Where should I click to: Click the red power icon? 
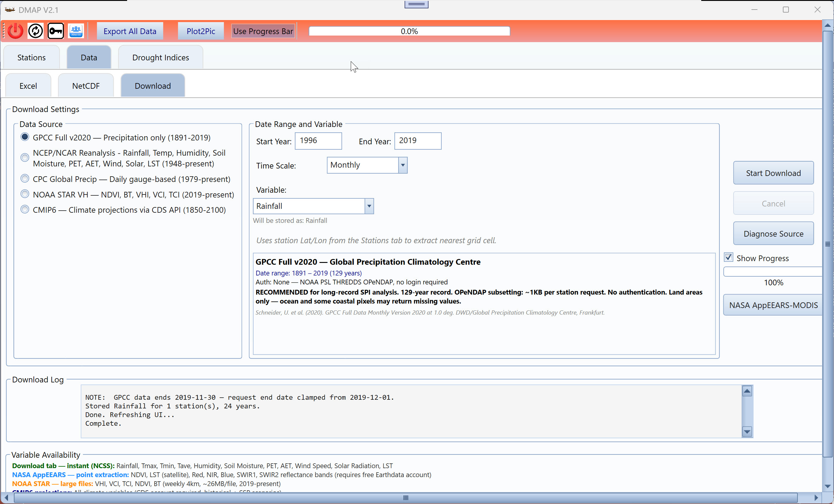(x=15, y=31)
